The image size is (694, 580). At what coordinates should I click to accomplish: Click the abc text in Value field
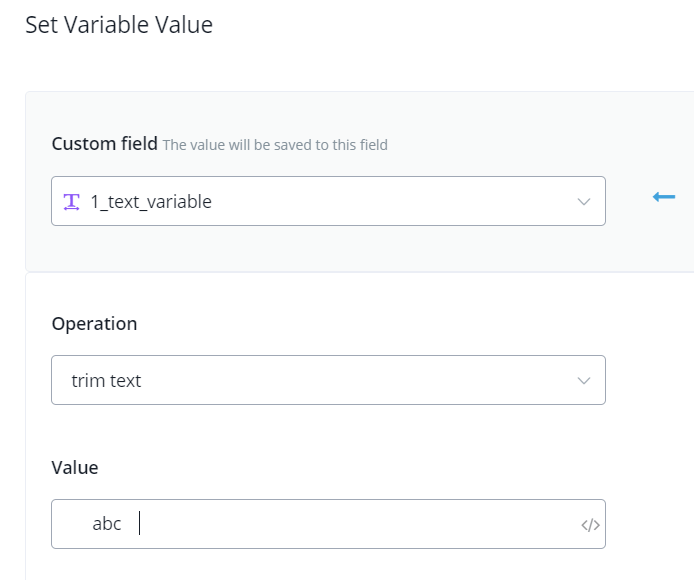[x=107, y=524]
